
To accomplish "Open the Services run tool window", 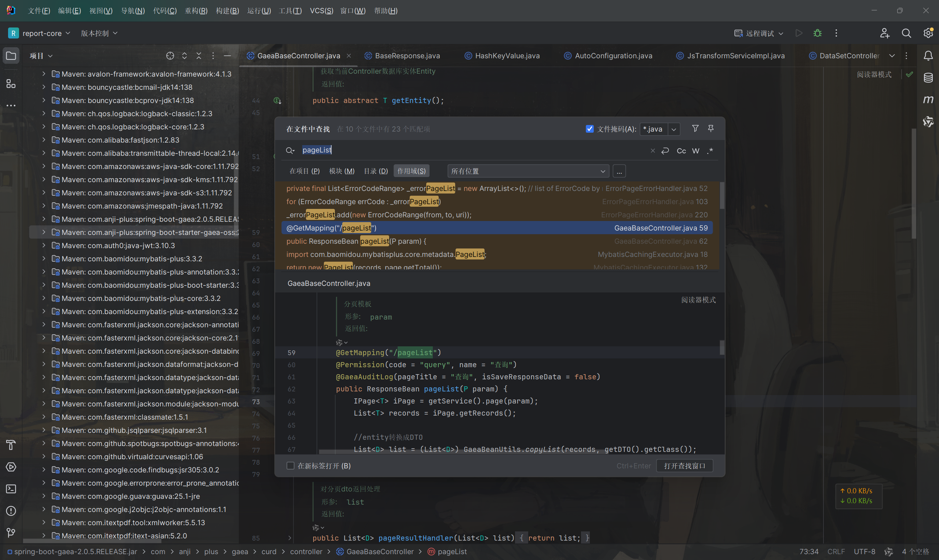I will click(11, 467).
